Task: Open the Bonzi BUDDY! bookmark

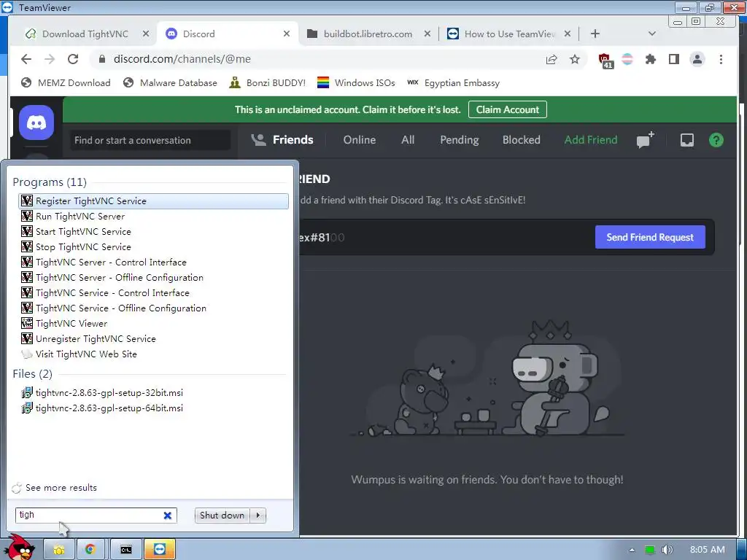Action: (267, 83)
